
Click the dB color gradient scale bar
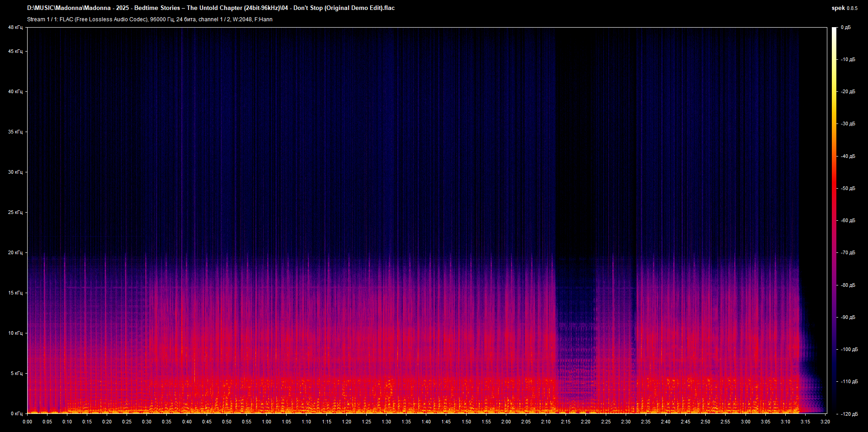[x=834, y=220]
